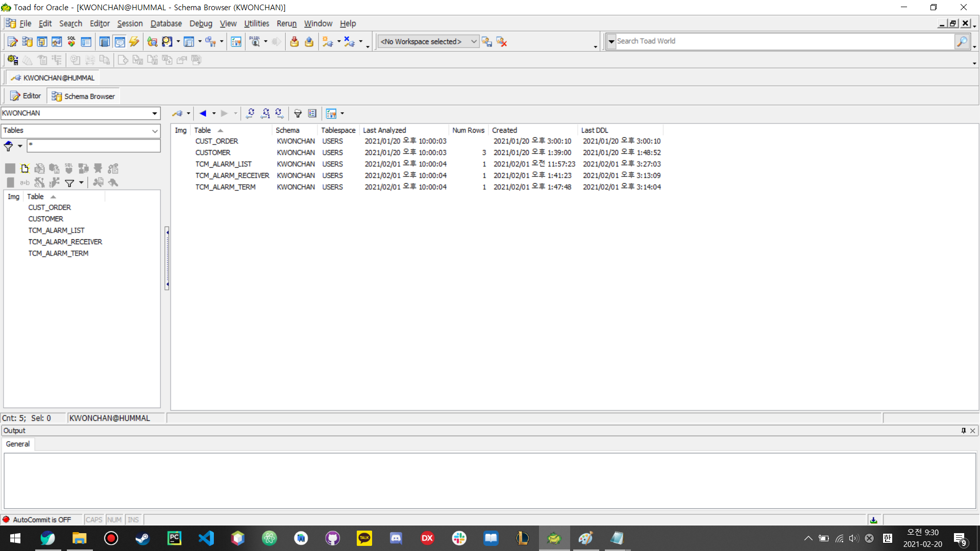
Task: Select the KWONCHAN@HUMMAL connection button
Action: (x=53, y=78)
